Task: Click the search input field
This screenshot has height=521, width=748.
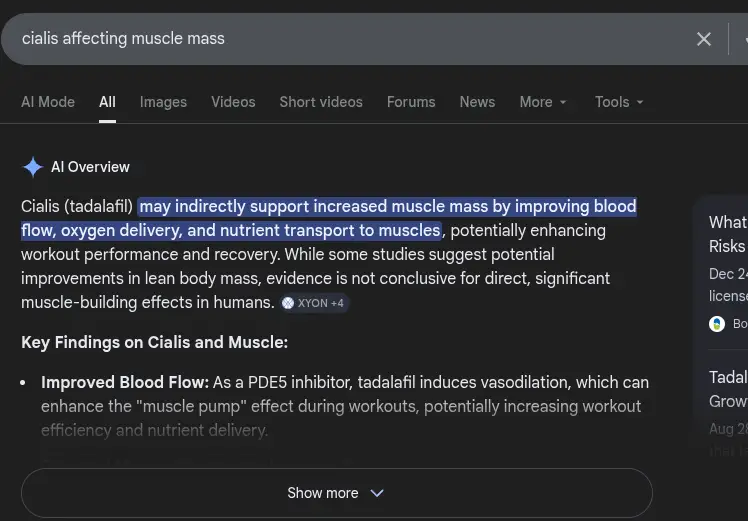Action: tap(350, 39)
